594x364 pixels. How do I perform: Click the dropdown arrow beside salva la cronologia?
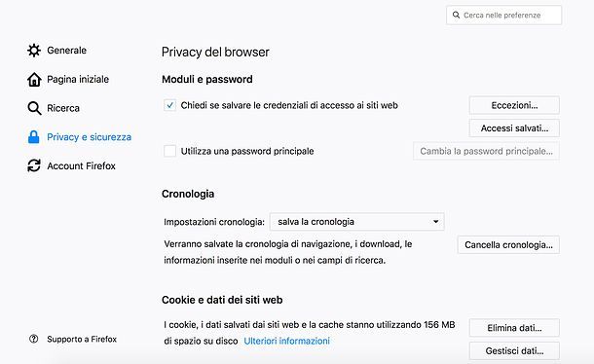coord(435,222)
